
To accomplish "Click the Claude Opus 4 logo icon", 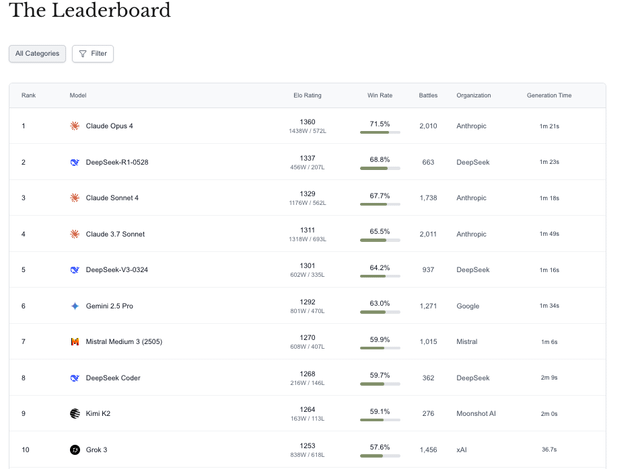I will (x=75, y=126).
